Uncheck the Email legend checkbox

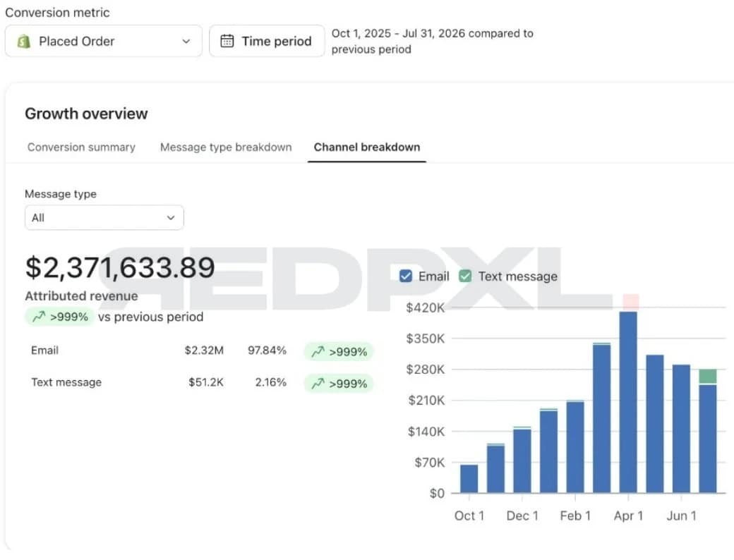[406, 276]
